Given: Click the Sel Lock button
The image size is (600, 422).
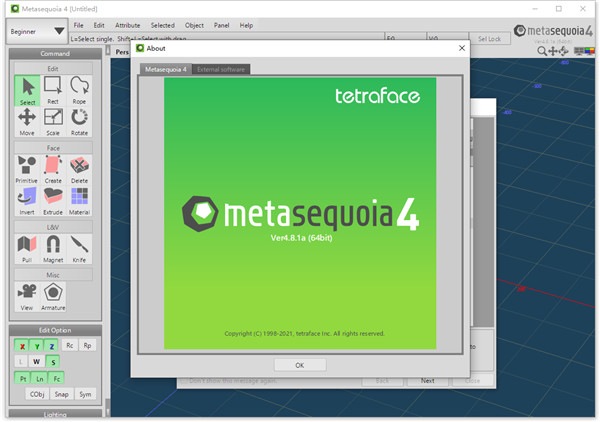Looking at the screenshot, I should pyautogui.click(x=489, y=39).
